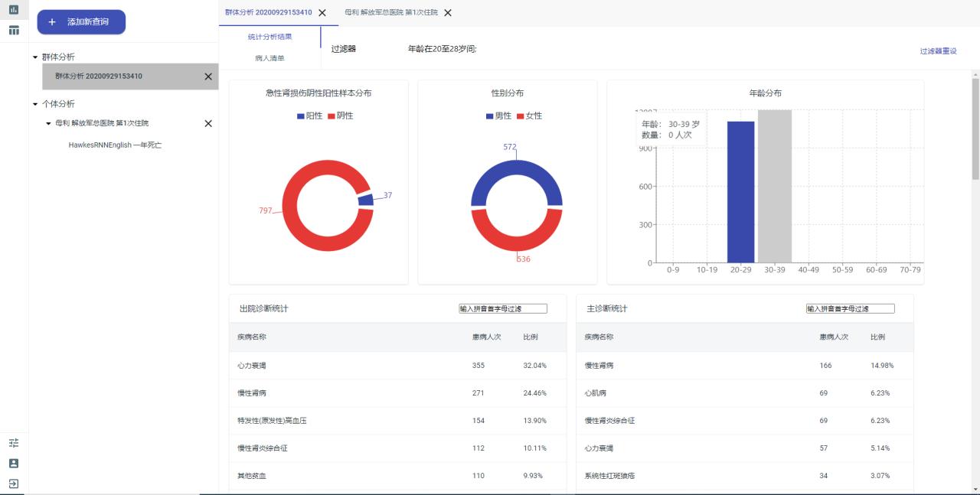Click the 出院诊断统计 pinyin filter input

pyautogui.click(x=503, y=308)
